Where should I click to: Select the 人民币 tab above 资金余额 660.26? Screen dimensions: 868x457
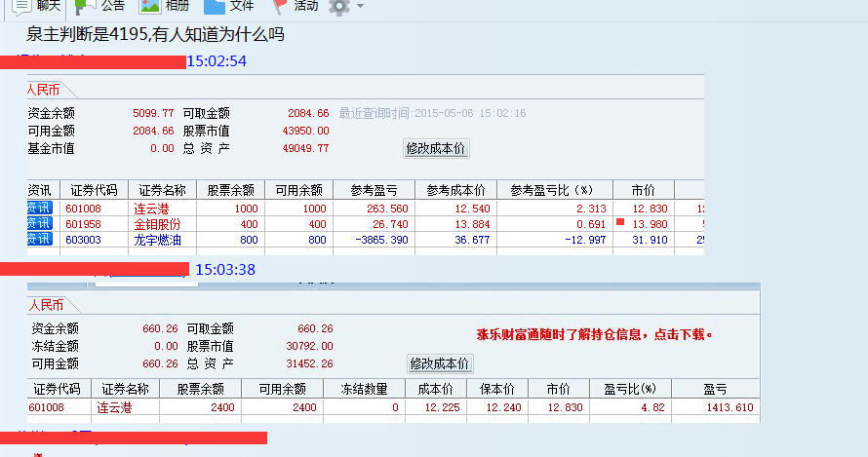click(47, 305)
